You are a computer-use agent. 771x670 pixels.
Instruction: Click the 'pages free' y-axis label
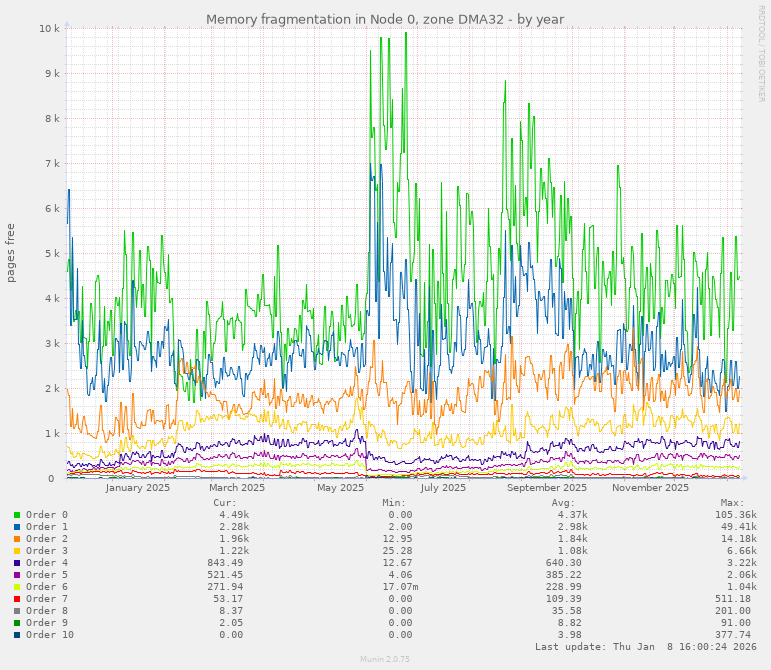10,253
